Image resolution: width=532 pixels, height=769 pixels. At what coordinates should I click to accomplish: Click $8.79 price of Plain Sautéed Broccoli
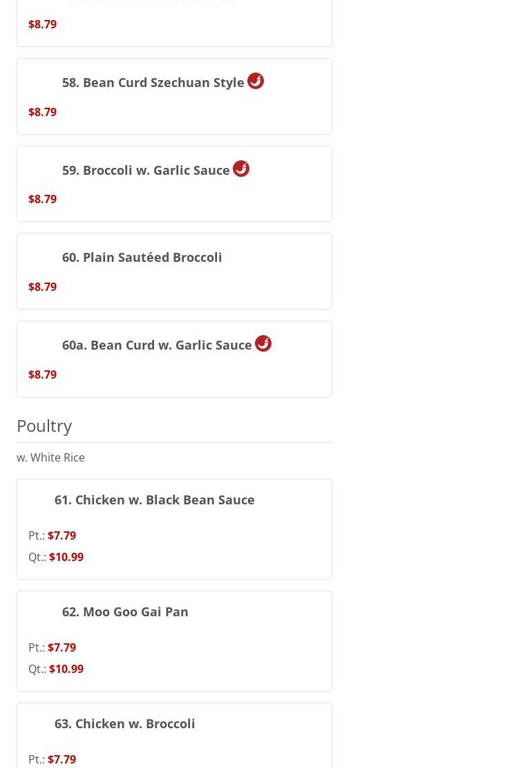[42, 287]
